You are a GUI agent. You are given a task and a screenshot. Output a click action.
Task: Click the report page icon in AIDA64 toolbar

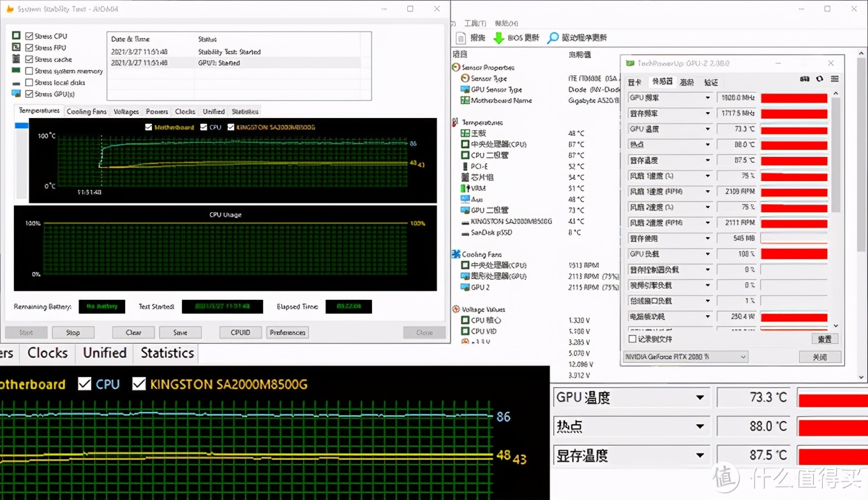[461, 38]
